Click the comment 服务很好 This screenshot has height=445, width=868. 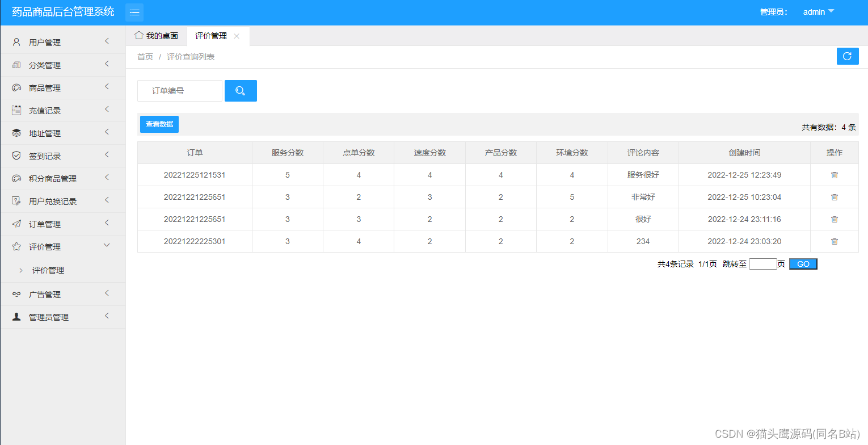(643, 175)
